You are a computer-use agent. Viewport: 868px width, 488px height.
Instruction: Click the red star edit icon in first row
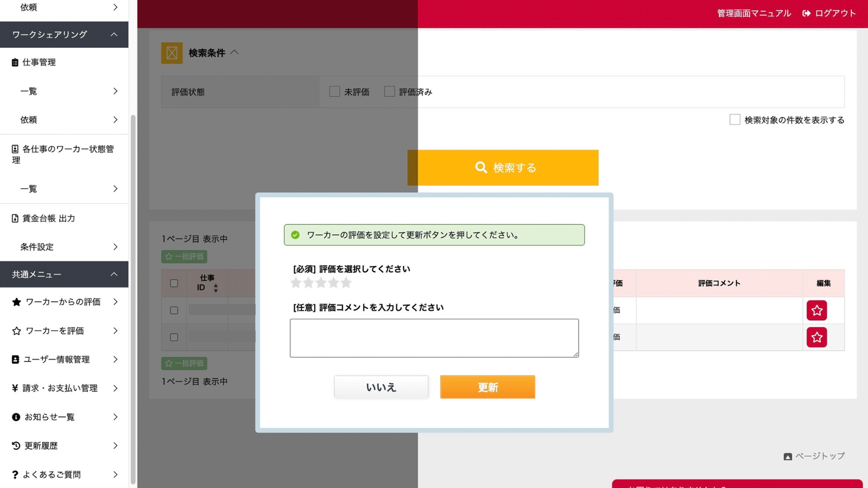pyautogui.click(x=817, y=309)
